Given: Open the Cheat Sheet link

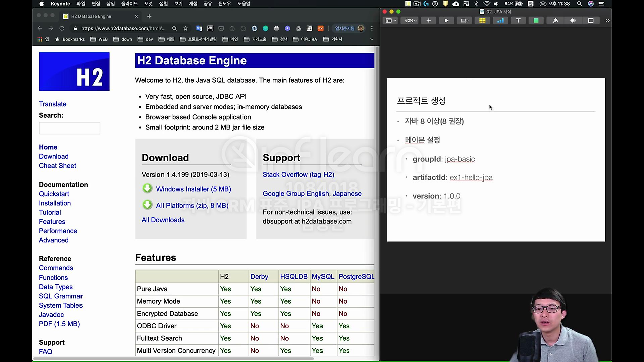Looking at the screenshot, I should [58, 166].
